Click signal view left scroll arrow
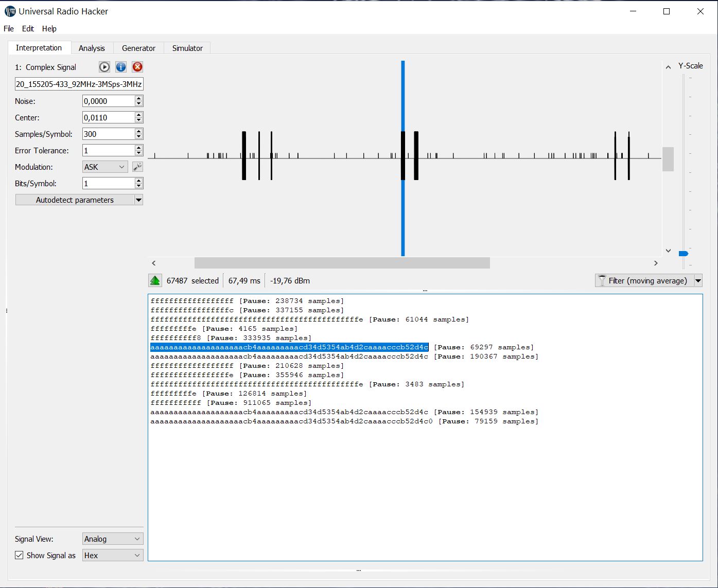The width and height of the screenshot is (718, 588). pos(153,263)
